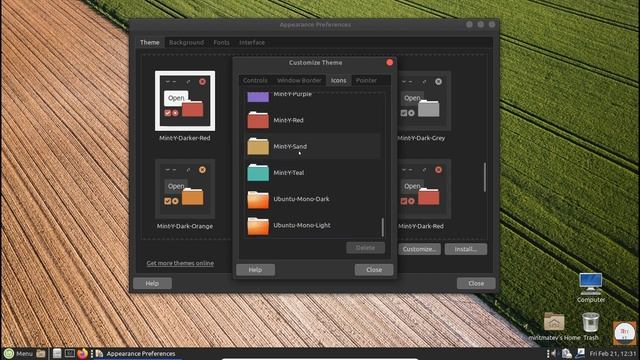Open the Background tab in Appearance Preferences
640x360 pixels.
[186, 42]
